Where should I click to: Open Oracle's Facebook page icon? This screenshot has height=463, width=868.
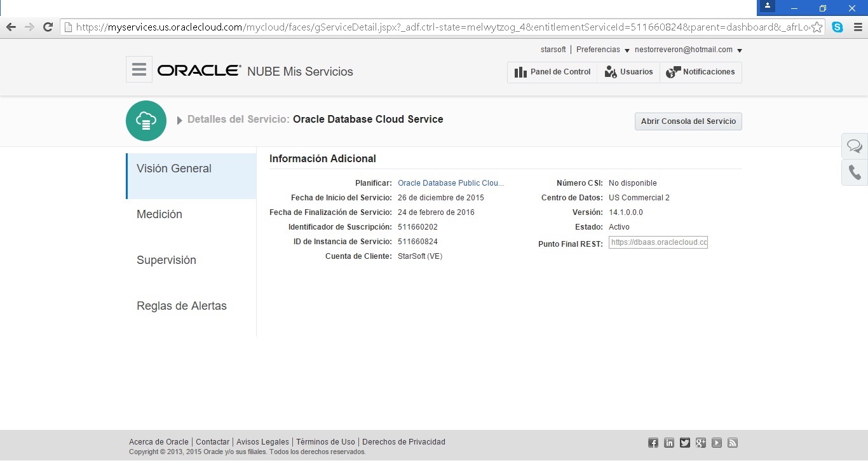[653, 443]
